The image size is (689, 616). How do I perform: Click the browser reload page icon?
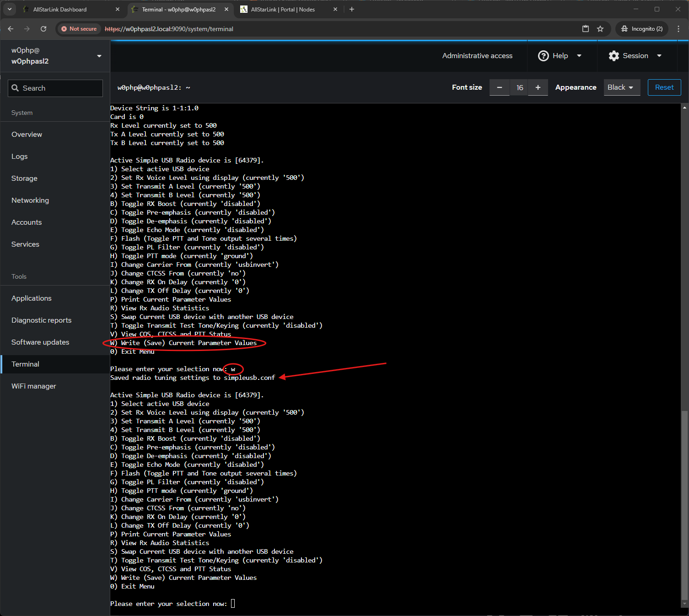point(43,29)
